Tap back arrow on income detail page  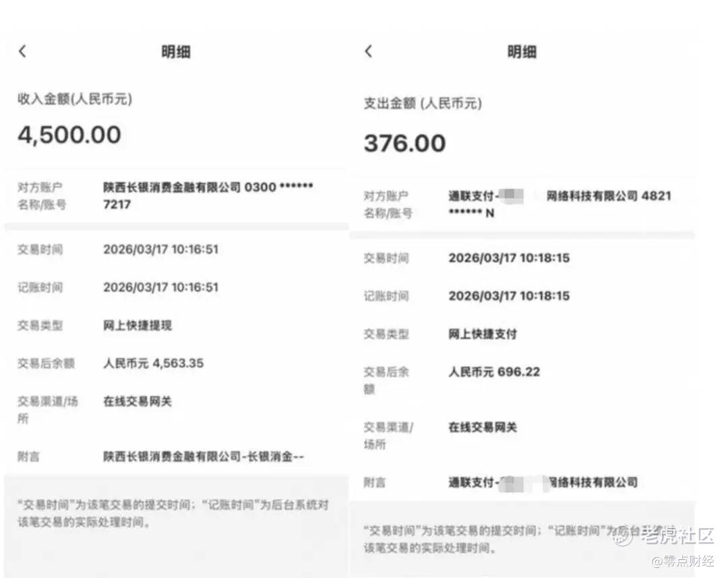tap(22, 51)
